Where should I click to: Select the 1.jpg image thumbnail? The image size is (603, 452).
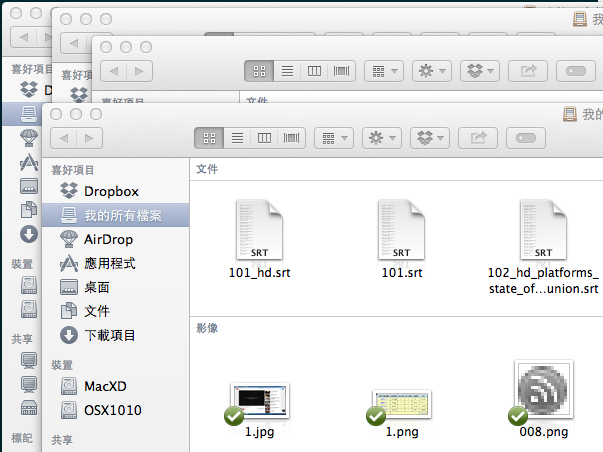point(260,402)
